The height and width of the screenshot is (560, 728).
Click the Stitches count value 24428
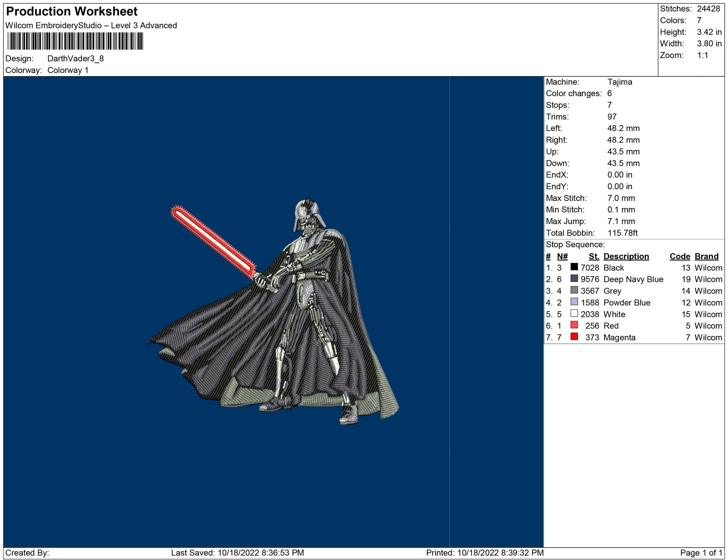(708, 9)
